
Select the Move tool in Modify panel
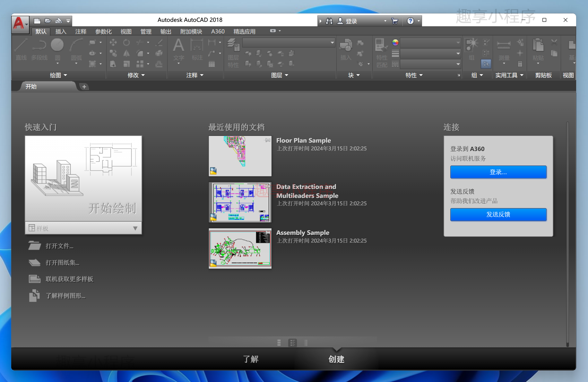tap(113, 42)
